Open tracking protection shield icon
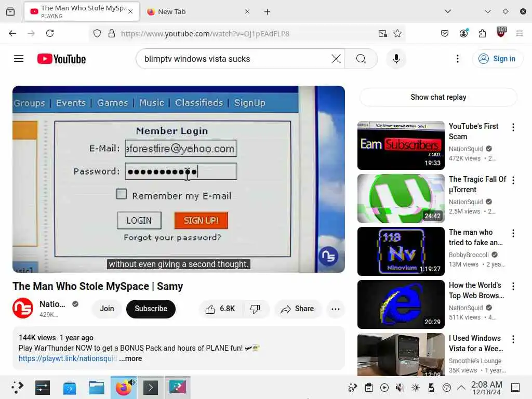 (97, 33)
